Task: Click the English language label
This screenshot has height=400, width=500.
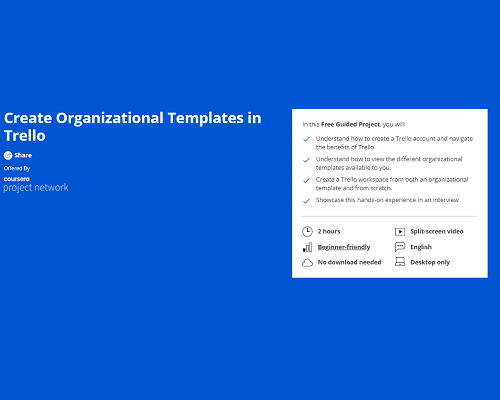Action: pyautogui.click(x=421, y=247)
